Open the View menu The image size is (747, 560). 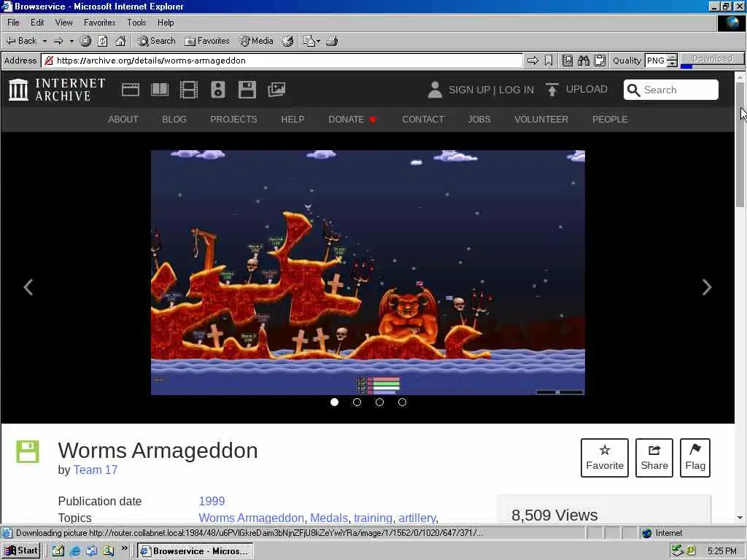[64, 23]
